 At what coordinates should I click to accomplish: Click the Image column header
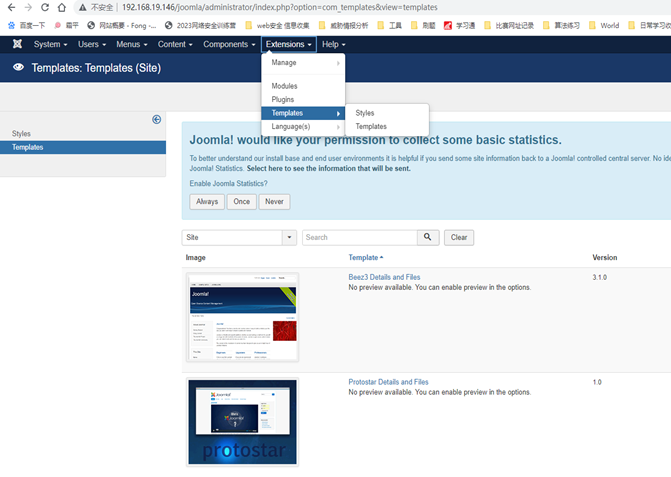[x=196, y=258]
